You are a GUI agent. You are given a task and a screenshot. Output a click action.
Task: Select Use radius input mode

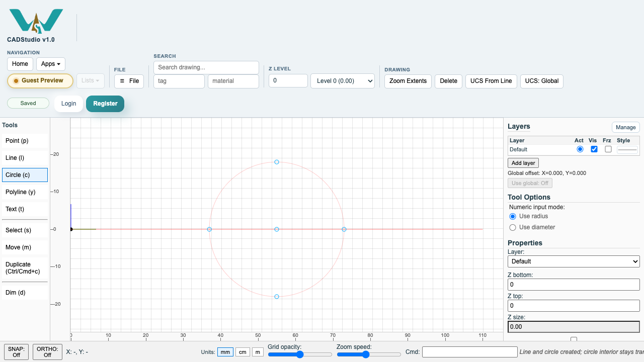513,216
